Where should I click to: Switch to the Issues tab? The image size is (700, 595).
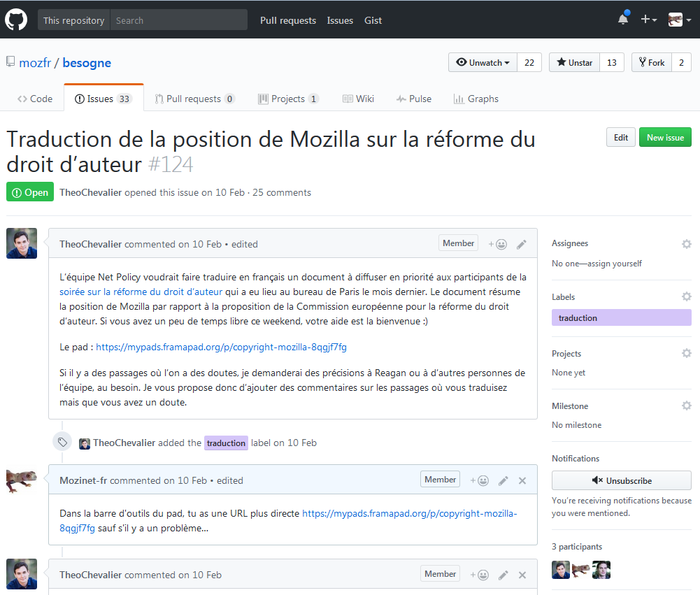point(103,99)
